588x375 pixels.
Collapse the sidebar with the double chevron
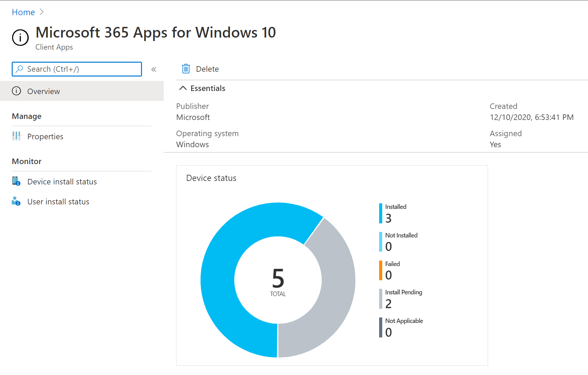click(x=154, y=69)
